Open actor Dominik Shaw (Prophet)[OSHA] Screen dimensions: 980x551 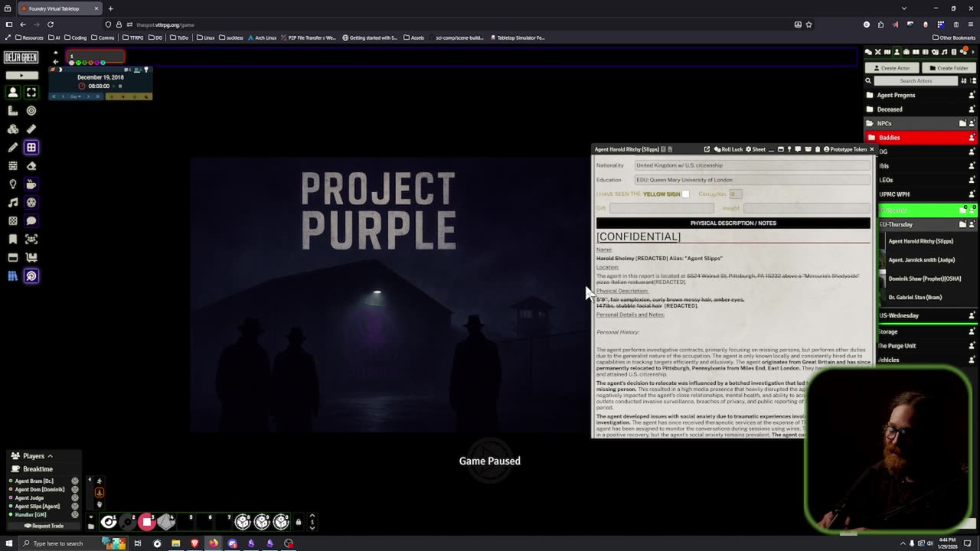point(929,279)
